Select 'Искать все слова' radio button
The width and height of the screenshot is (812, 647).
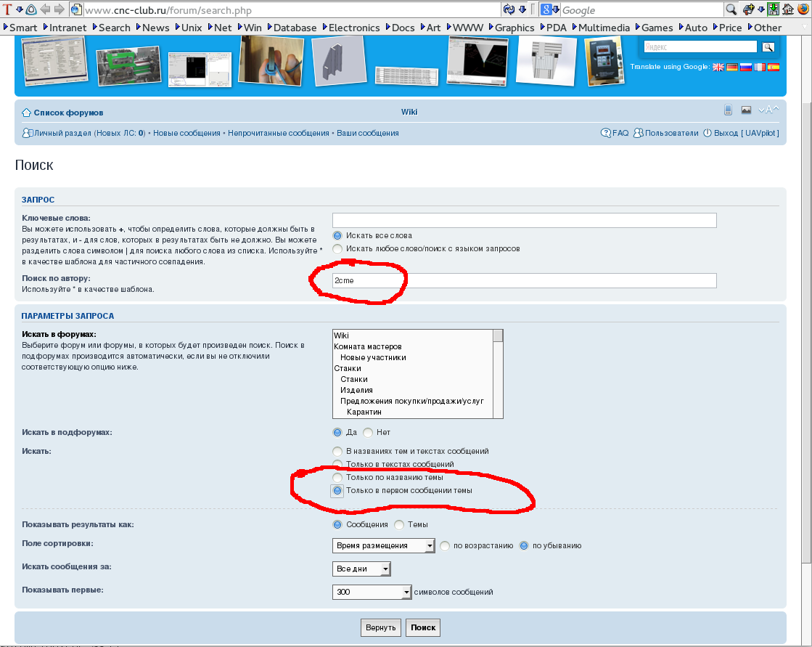[x=337, y=236]
